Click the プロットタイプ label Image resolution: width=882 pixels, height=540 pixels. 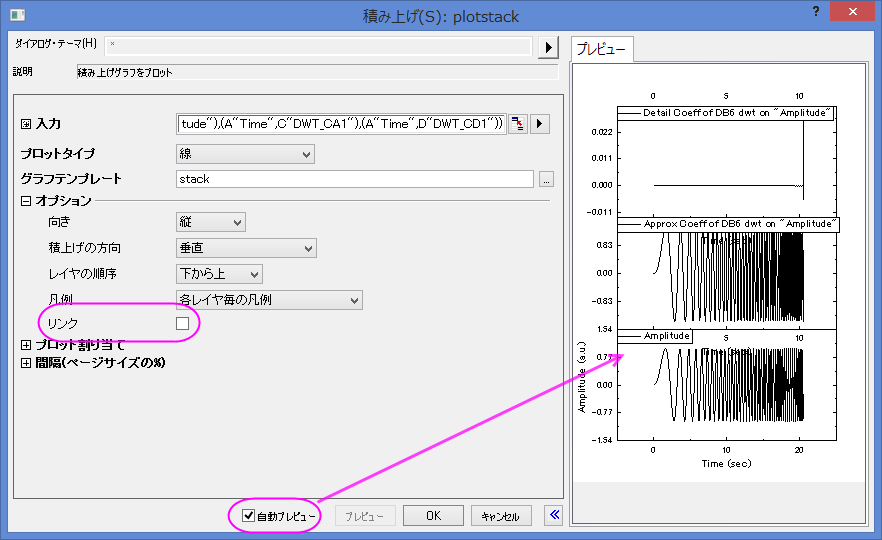pyautogui.click(x=58, y=154)
